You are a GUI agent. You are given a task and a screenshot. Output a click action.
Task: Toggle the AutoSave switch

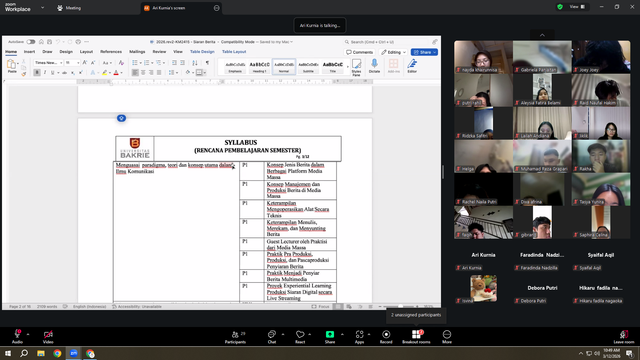[x=31, y=42]
